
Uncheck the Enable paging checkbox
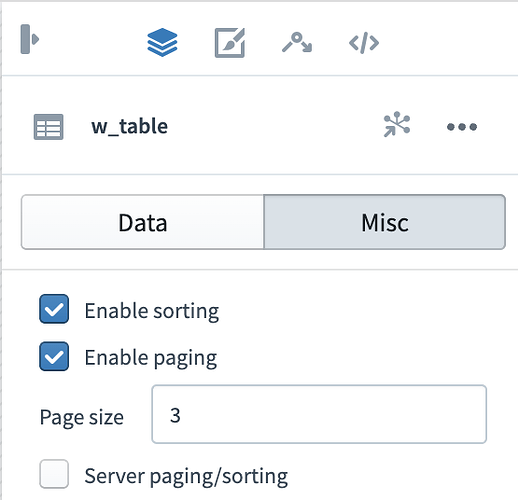[x=54, y=356]
